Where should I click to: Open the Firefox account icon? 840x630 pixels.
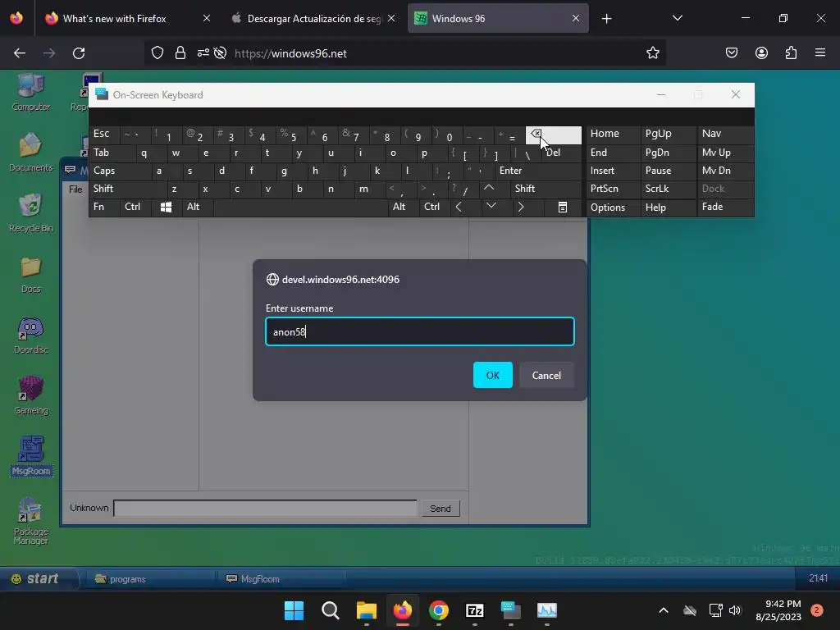(x=761, y=52)
